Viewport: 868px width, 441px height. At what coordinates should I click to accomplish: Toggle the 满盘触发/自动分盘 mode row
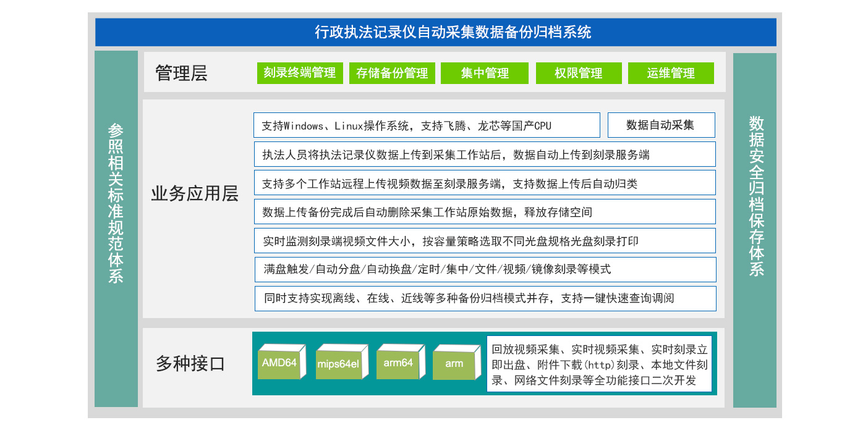click(x=485, y=269)
